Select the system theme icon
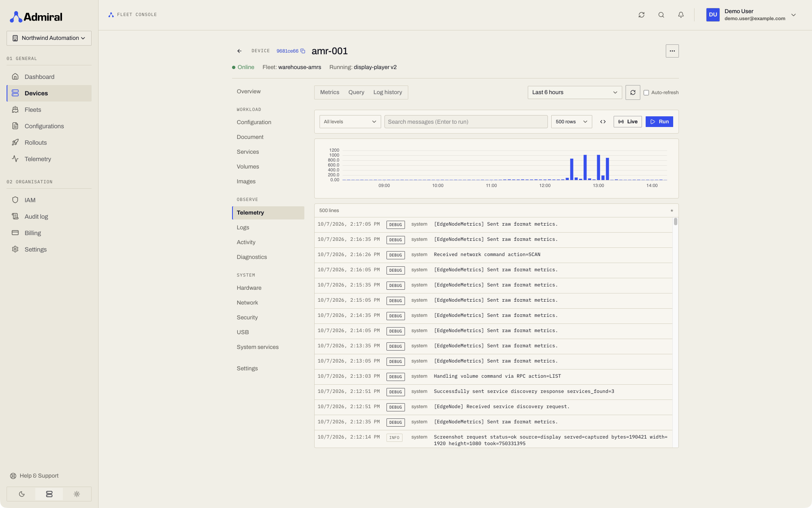 [49, 494]
